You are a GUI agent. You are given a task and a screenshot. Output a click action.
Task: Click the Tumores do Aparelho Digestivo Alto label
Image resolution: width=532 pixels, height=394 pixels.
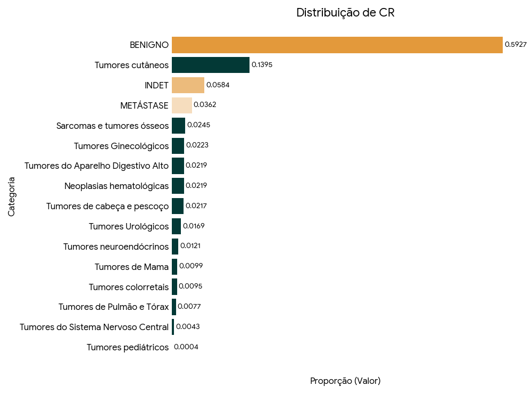96,166
